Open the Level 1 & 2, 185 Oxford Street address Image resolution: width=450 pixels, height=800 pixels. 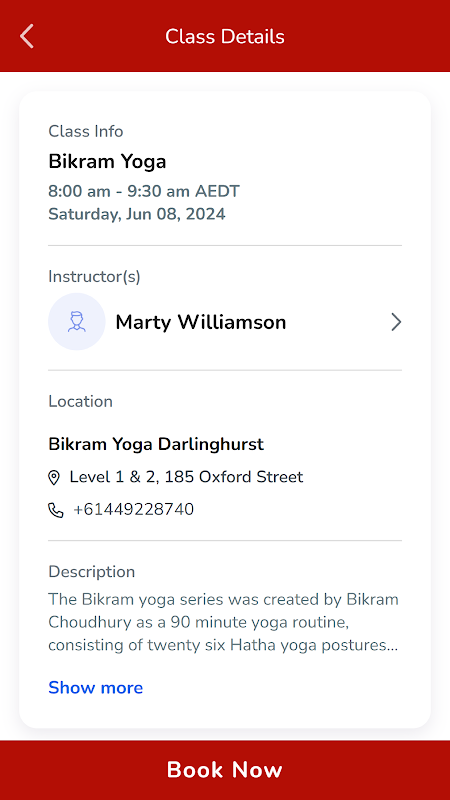(186, 477)
